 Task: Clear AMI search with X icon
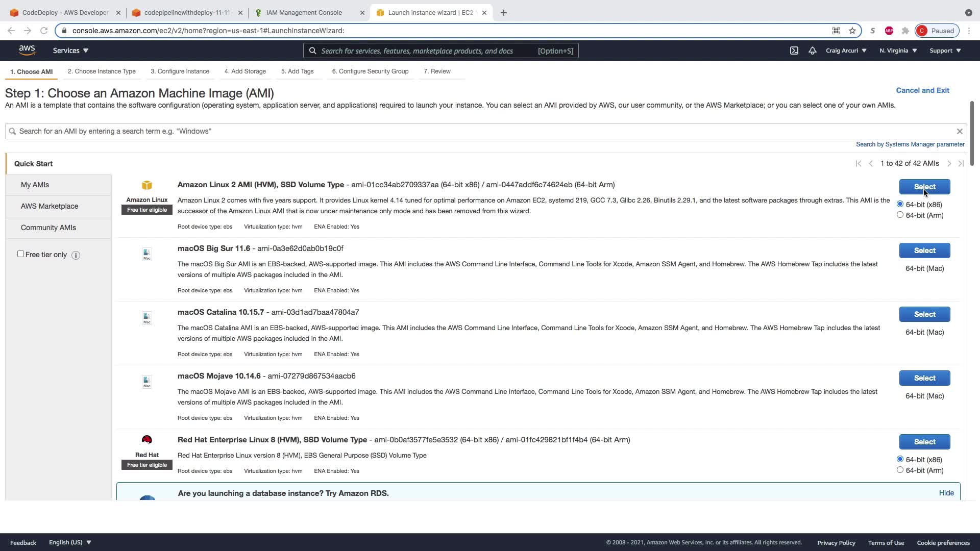tap(960, 131)
